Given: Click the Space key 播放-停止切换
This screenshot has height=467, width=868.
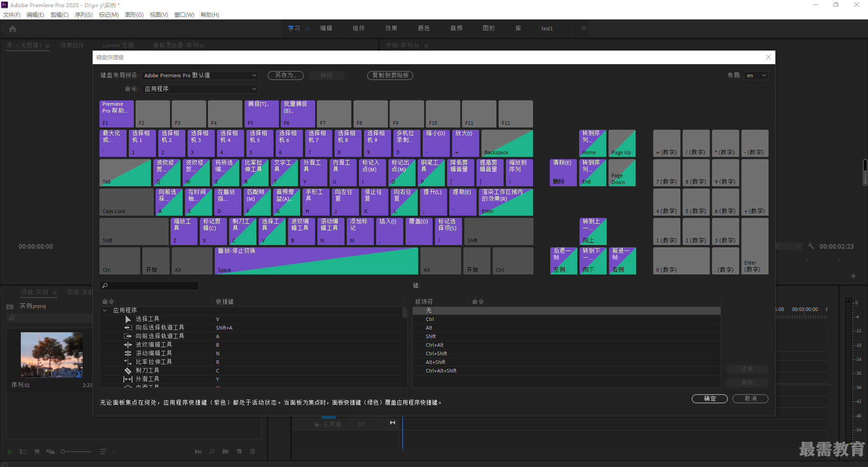Looking at the screenshot, I should (x=316, y=261).
